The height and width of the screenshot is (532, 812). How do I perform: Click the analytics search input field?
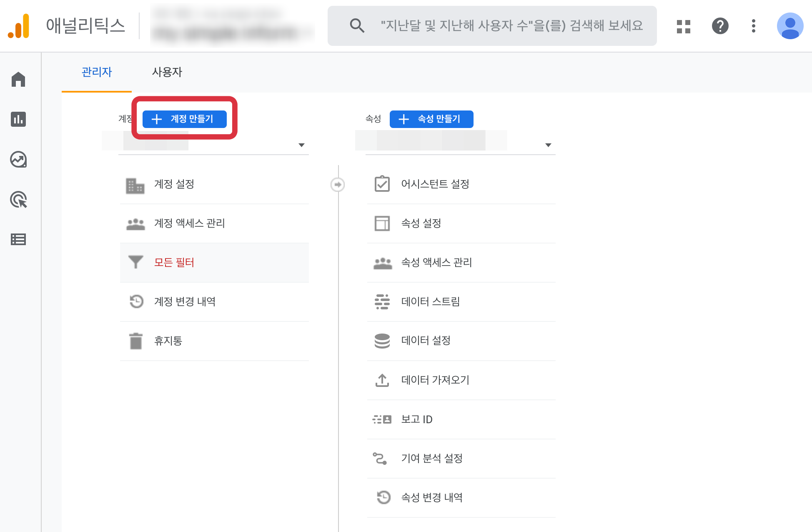pos(511,26)
